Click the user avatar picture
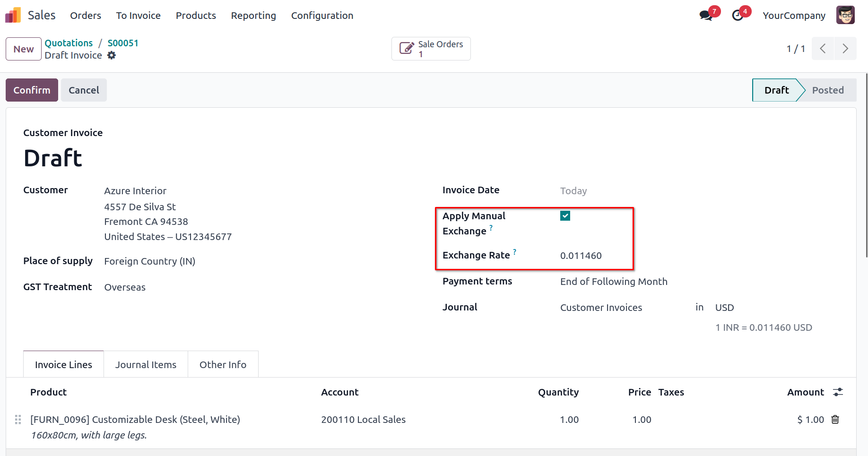The image size is (868, 456). tap(845, 15)
